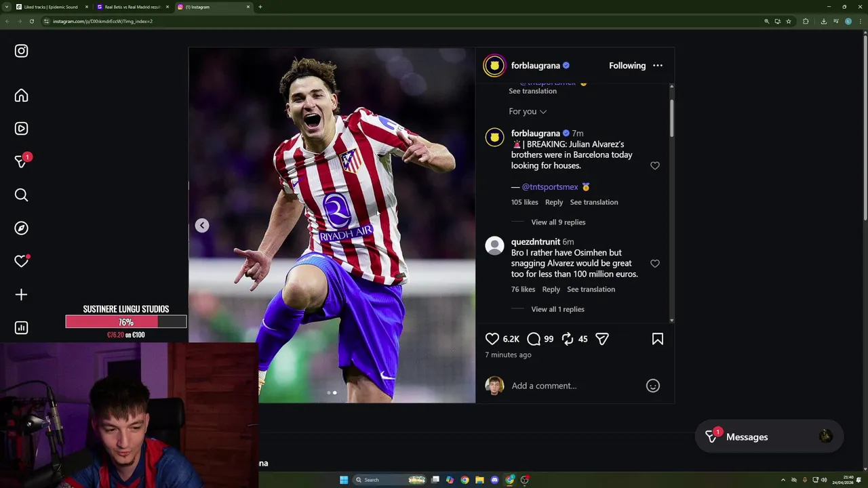Reply to quezdntrunit's comment
Image resolution: width=868 pixels, height=488 pixels.
pyautogui.click(x=551, y=289)
